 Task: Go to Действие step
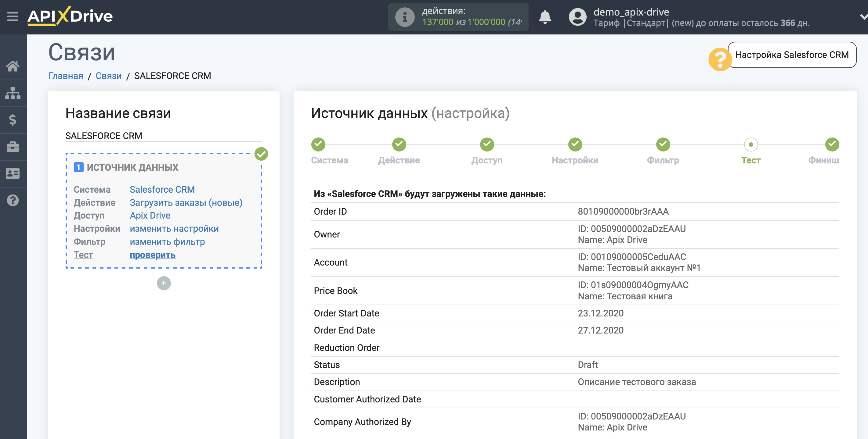click(x=399, y=160)
